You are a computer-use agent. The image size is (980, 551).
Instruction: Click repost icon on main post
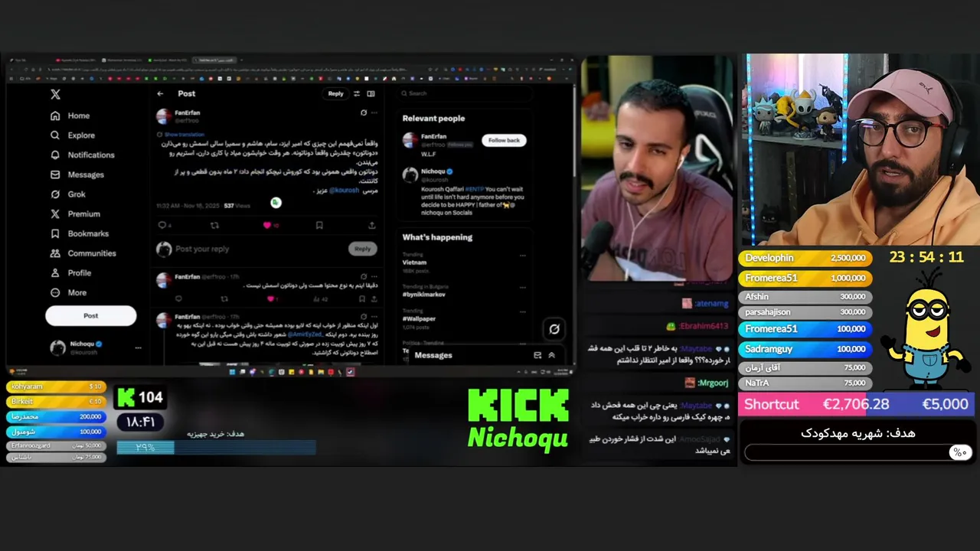point(214,225)
